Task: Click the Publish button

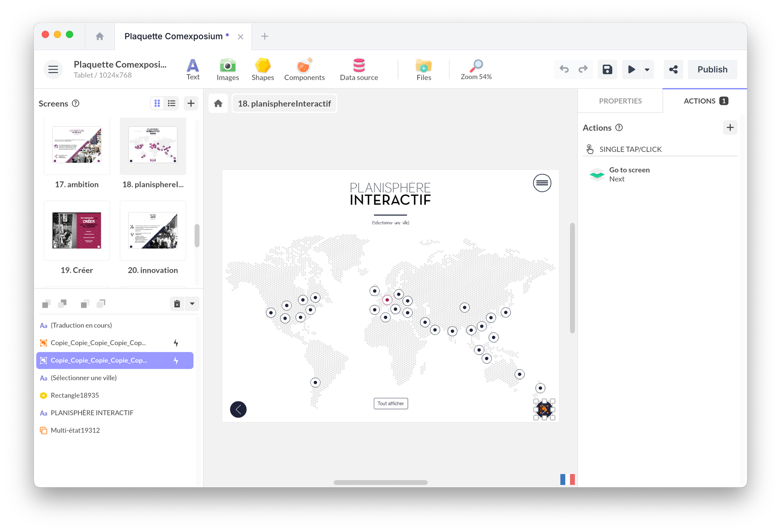Action: 712,69
